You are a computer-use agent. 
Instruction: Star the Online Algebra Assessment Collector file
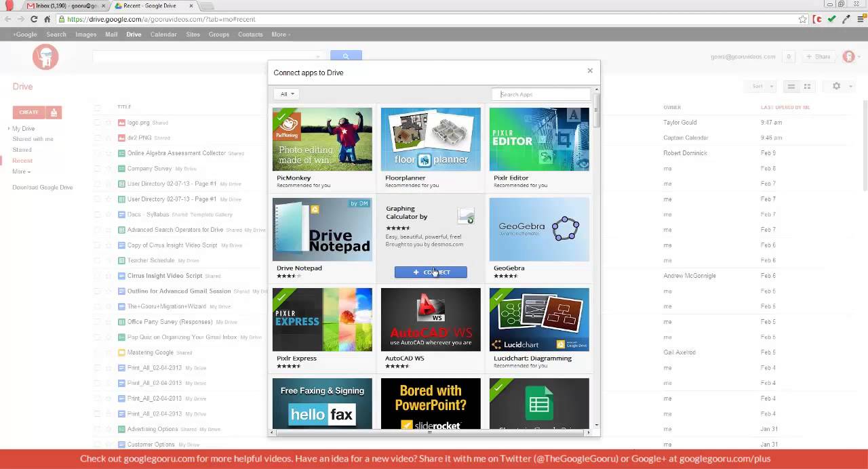click(108, 153)
